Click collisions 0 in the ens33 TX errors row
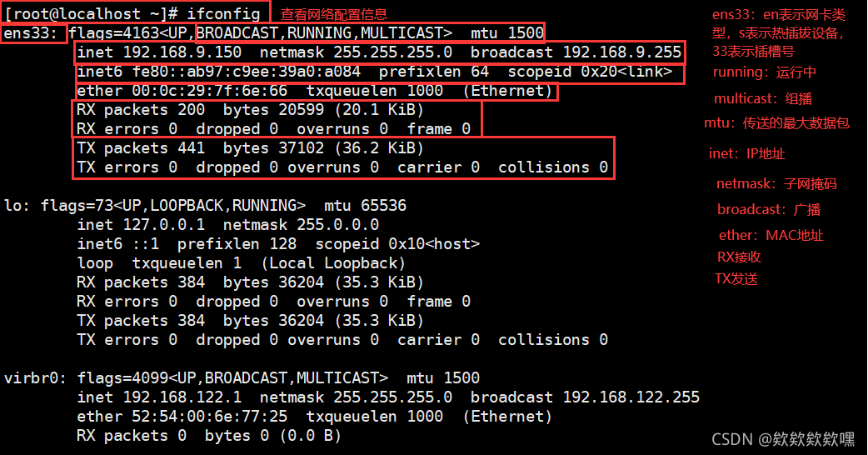This screenshot has height=455, width=868. coord(553,167)
